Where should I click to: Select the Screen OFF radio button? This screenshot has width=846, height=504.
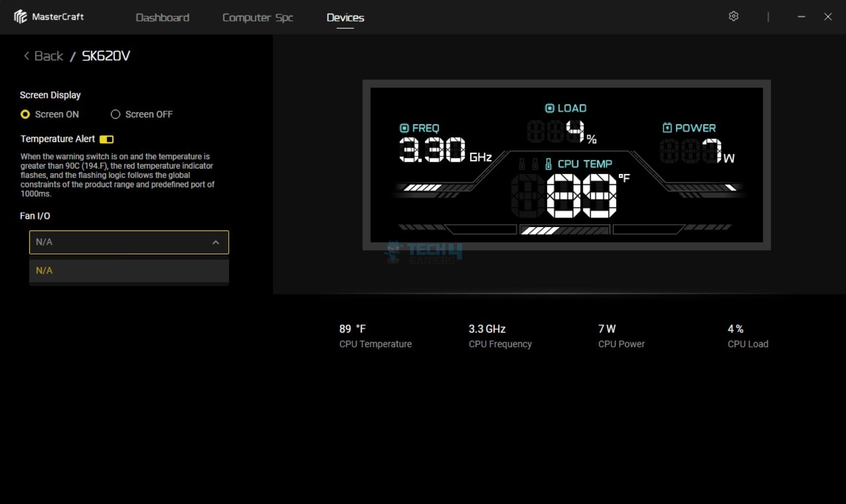point(115,114)
